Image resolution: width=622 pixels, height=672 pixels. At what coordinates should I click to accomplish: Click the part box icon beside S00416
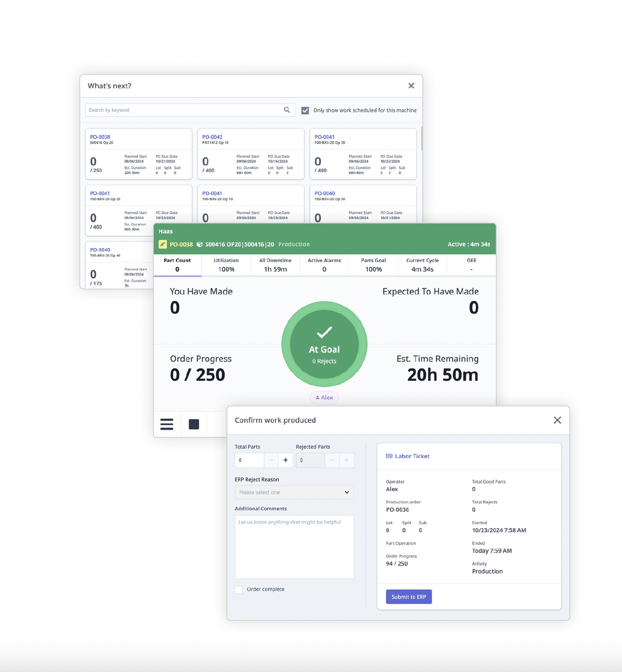(200, 244)
